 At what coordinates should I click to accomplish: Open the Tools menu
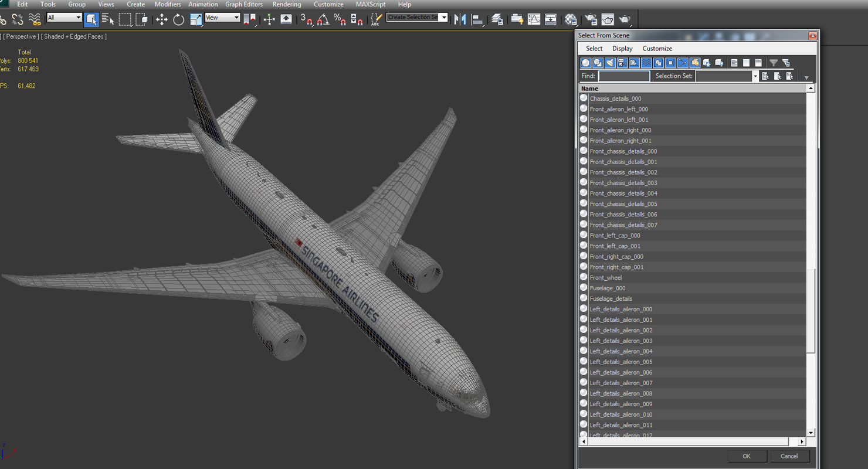coord(48,4)
